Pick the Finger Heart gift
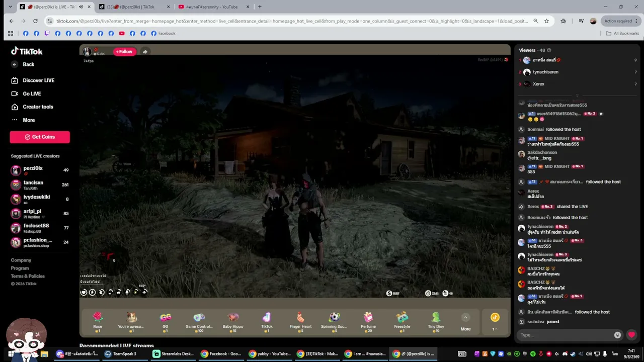The image size is (644, 362). click(300, 321)
